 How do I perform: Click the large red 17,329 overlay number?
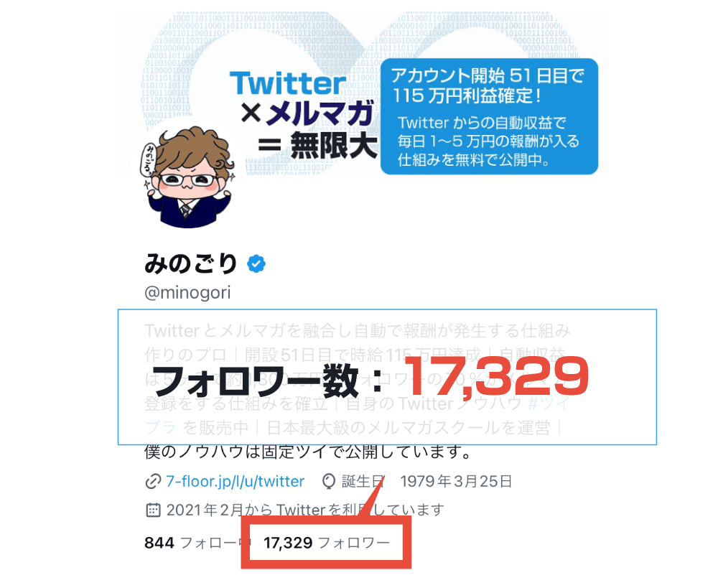tap(508, 377)
